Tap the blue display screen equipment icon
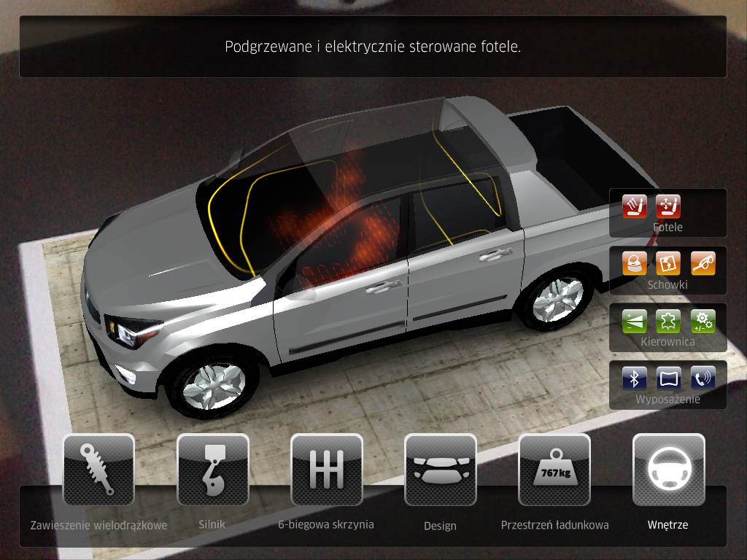 [x=668, y=378]
